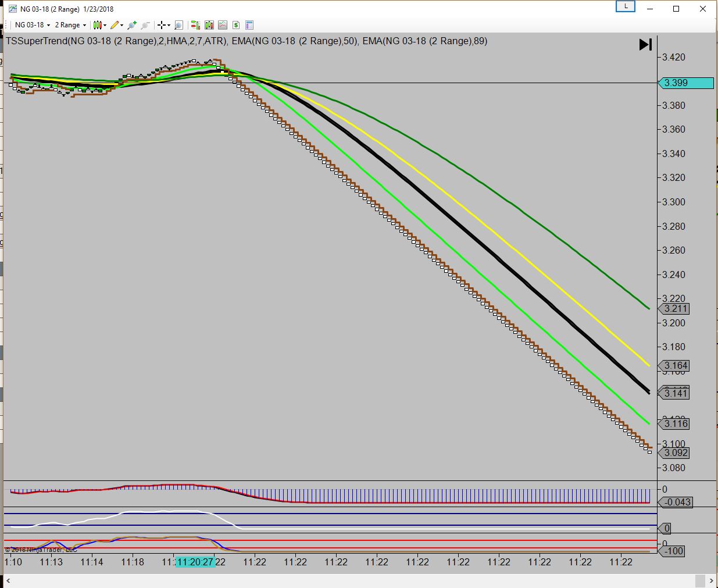Image resolution: width=718 pixels, height=588 pixels.
Task: Click the chart window title icon
Action: click(x=12, y=9)
